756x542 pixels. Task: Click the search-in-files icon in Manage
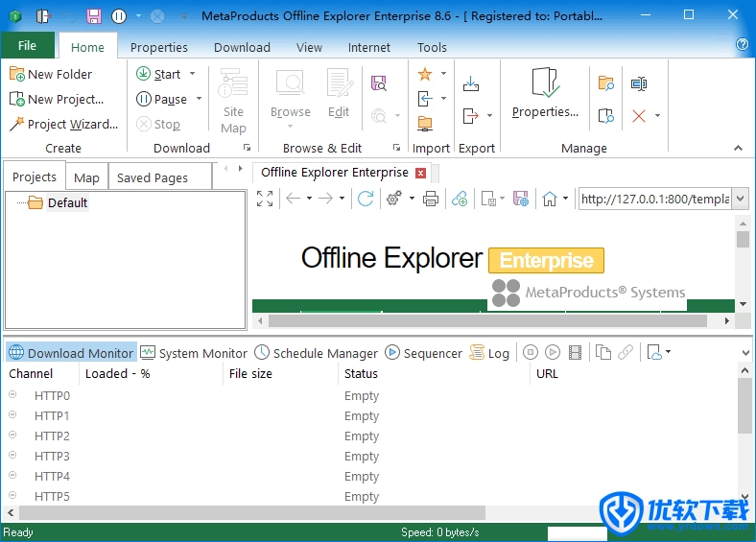pos(606,116)
